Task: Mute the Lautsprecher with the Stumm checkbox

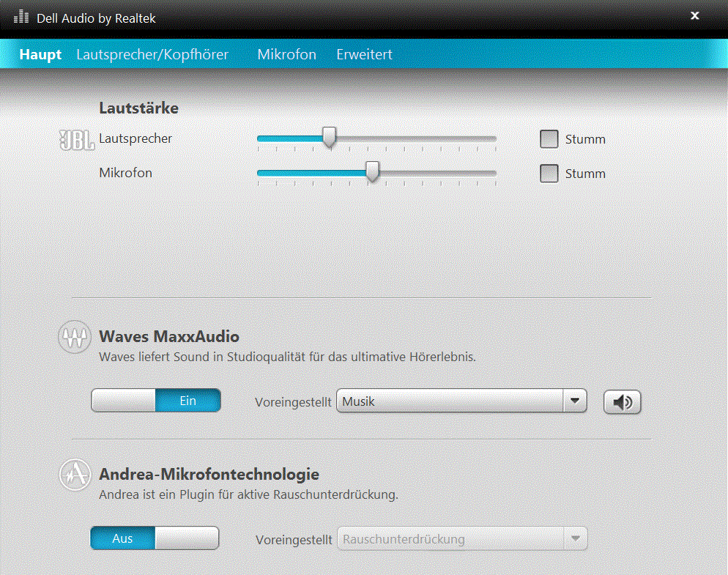Action: (549, 139)
